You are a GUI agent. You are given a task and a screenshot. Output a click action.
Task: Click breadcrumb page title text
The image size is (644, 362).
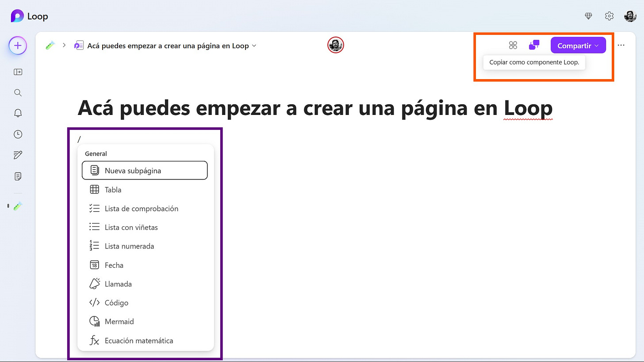pyautogui.click(x=168, y=46)
